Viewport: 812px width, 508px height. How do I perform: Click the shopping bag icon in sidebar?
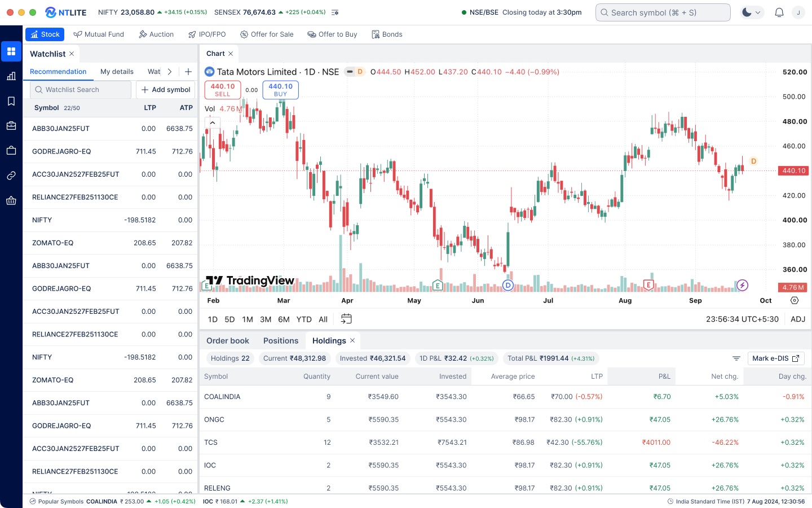click(x=11, y=151)
